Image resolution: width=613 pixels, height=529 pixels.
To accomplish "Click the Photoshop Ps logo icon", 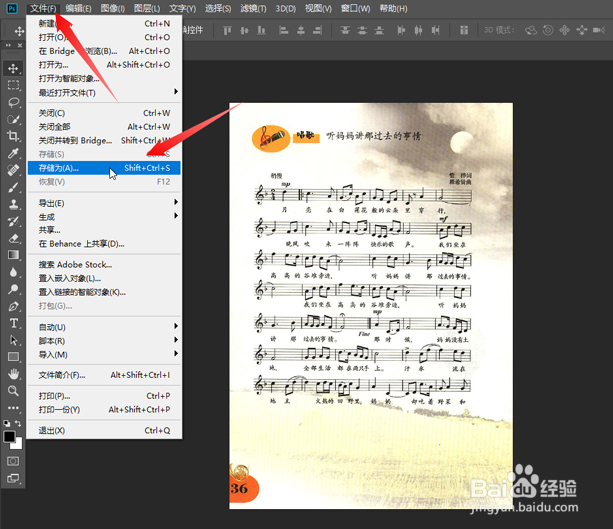I will pyautogui.click(x=12, y=8).
